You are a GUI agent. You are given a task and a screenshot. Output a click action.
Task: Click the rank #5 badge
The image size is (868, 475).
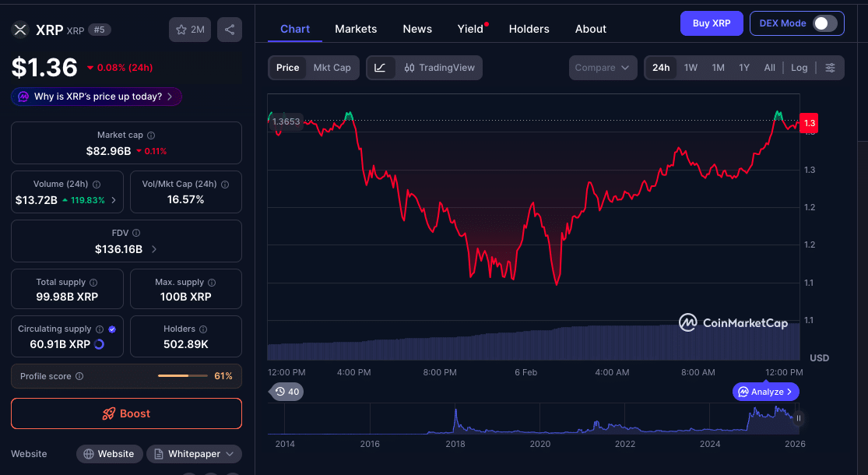(x=99, y=30)
